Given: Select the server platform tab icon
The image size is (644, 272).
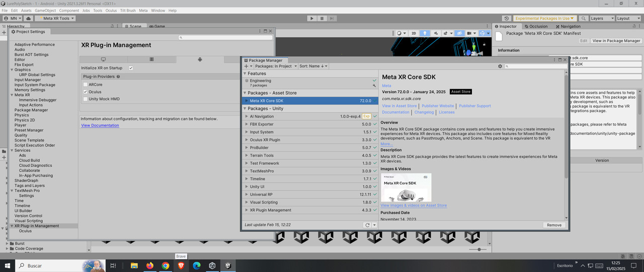Looking at the screenshot, I should [x=151, y=59].
